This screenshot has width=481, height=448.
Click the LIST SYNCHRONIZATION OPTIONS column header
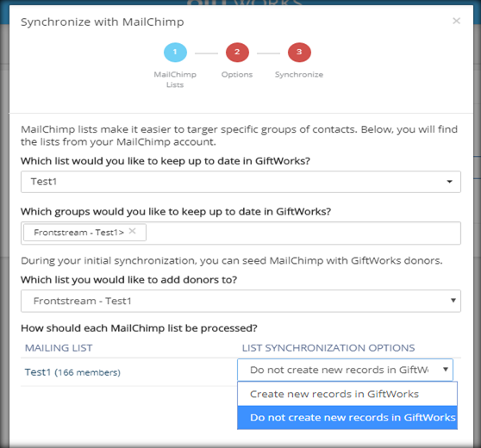click(x=328, y=348)
